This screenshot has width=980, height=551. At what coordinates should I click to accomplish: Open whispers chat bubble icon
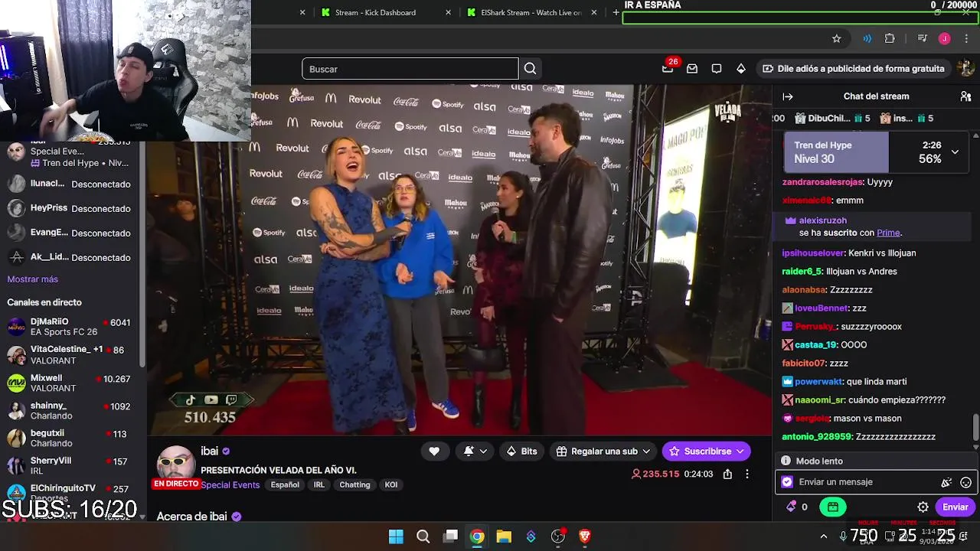click(717, 69)
